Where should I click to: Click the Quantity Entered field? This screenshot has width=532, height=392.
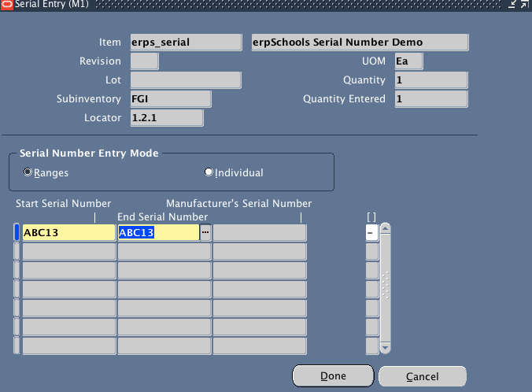431,99
